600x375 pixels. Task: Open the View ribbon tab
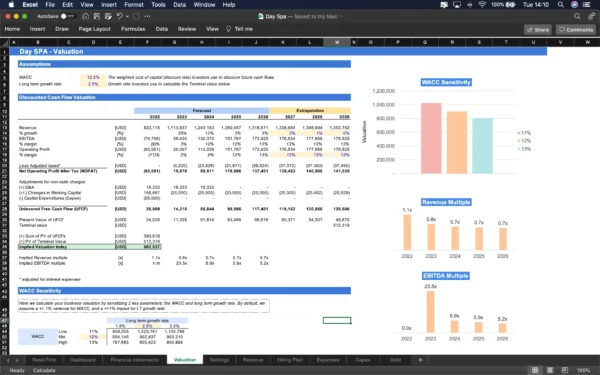pos(212,29)
